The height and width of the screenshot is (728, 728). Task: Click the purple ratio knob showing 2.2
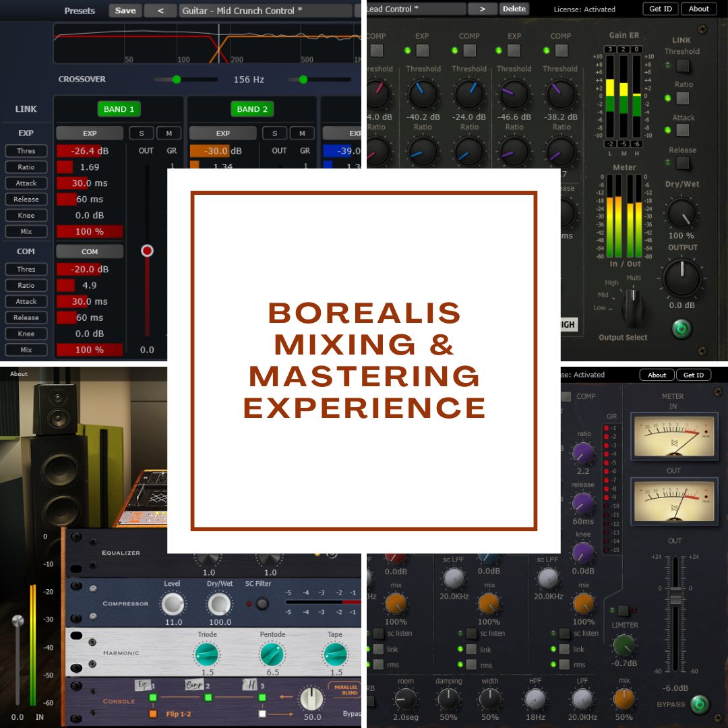tap(583, 453)
